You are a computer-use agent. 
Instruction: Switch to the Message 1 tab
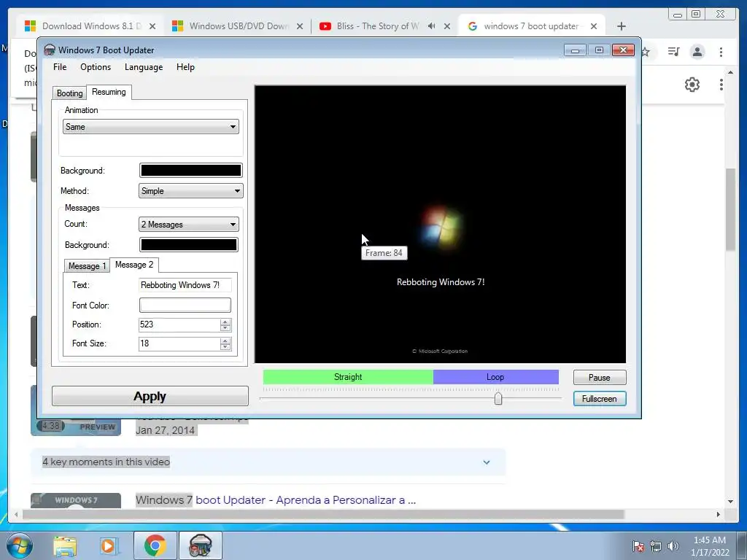pos(88,265)
